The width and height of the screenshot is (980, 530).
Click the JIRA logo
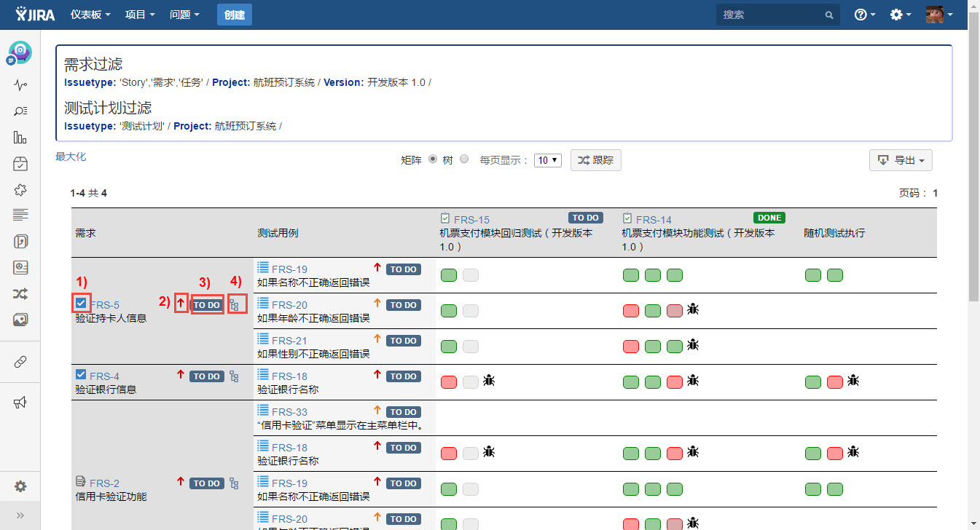click(35, 15)
